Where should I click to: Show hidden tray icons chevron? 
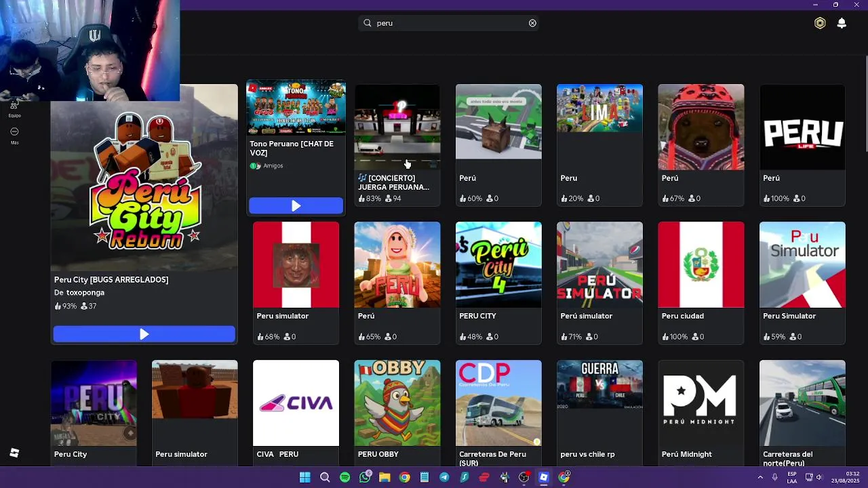pyautogui.click(x=760, y=477)
